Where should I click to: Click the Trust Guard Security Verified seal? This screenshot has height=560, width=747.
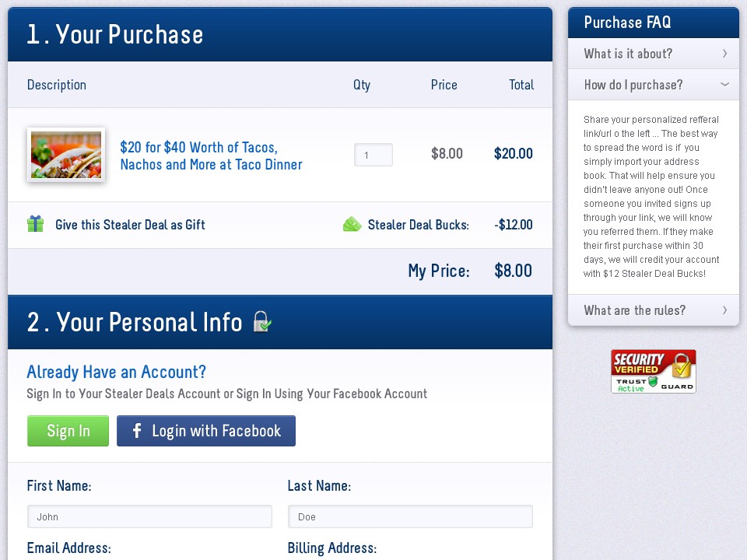[653, 371]
